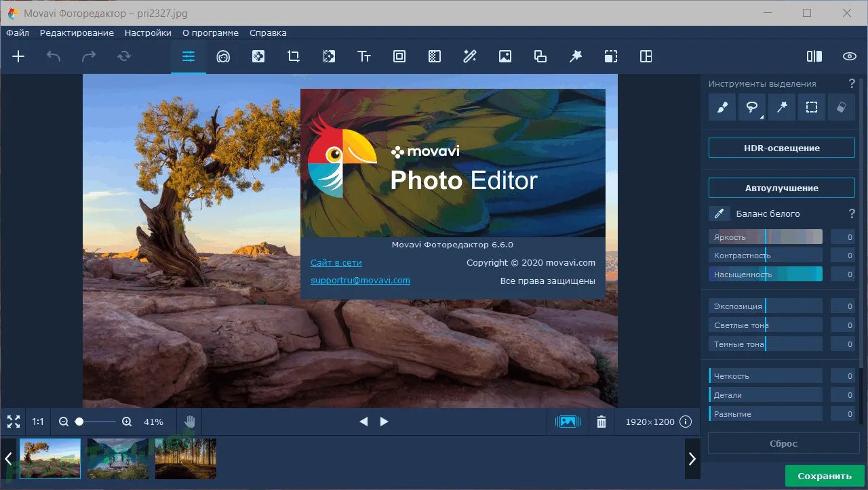Open the Text tool
Screen dimensions: 868x490
click(x=364, y=57)
